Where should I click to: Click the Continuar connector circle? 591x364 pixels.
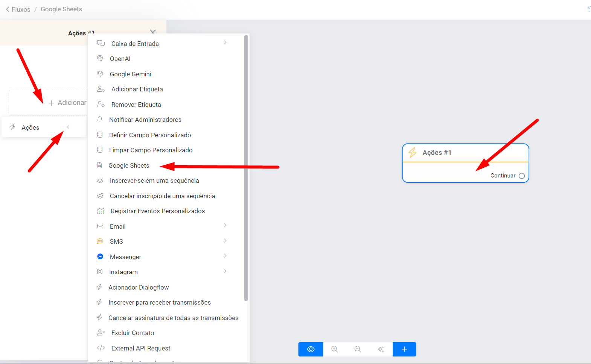[x=521, y=176]
